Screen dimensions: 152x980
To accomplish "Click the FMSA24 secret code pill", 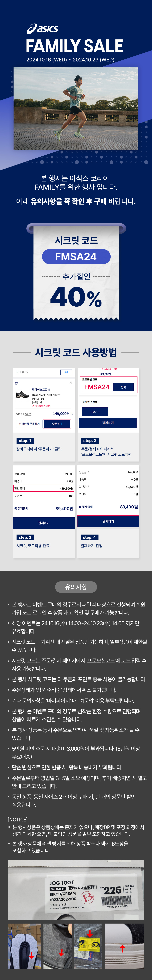I will 76,257.
